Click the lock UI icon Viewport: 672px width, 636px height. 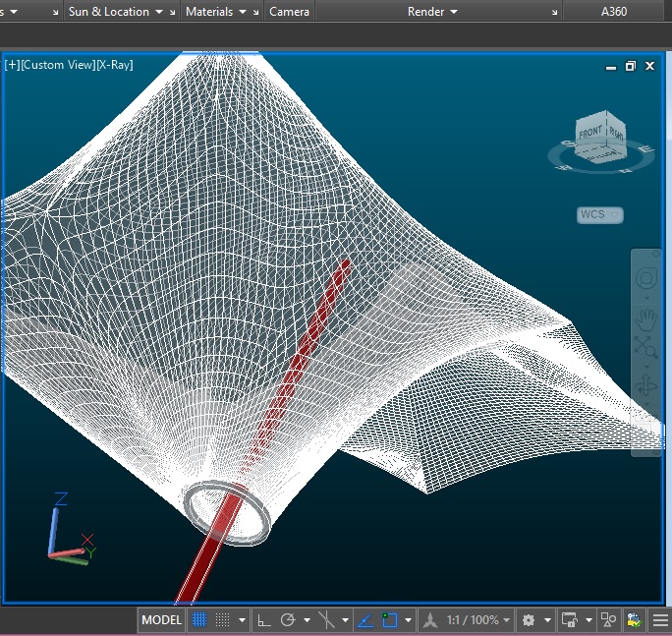tap(569, 620)
